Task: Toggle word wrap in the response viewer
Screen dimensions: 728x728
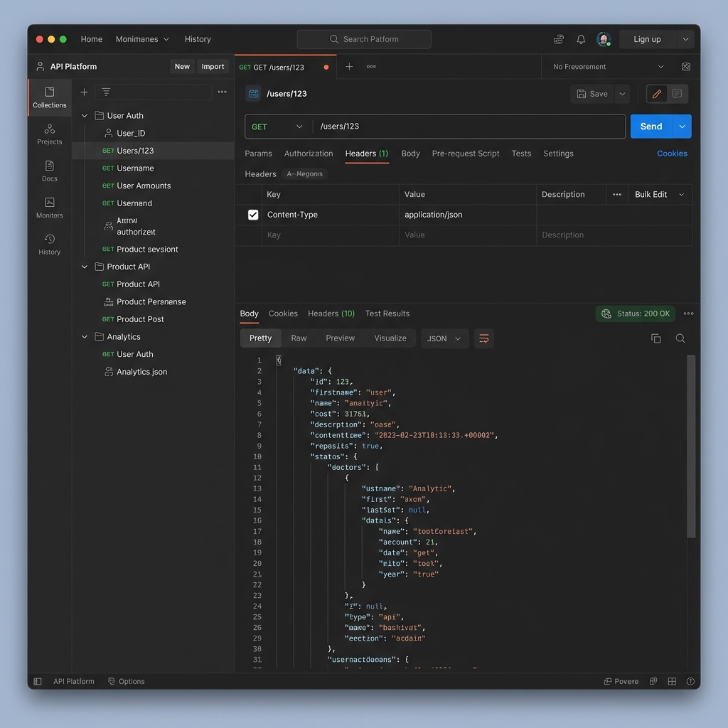Action: pos(484,338)
